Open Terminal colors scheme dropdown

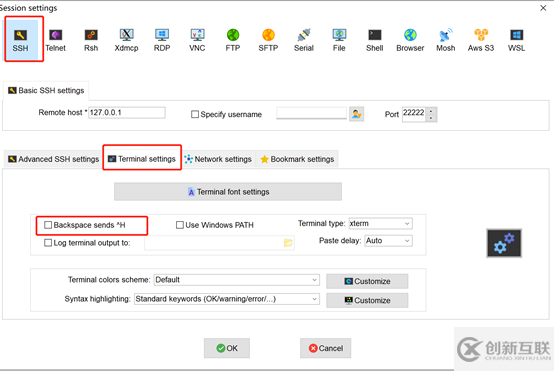click(x=237, y=280)
